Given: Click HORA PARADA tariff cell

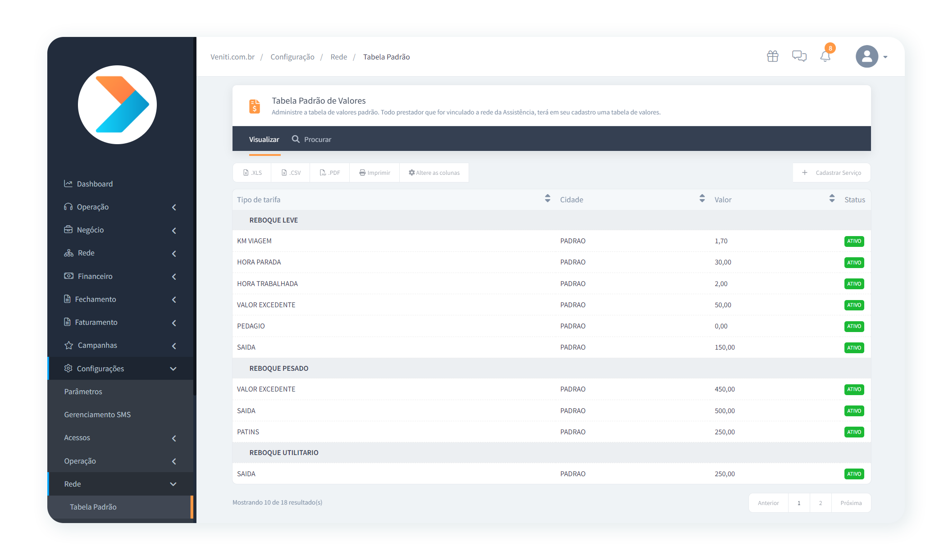Looking at the screenshot, I should [x=259, y=262].
